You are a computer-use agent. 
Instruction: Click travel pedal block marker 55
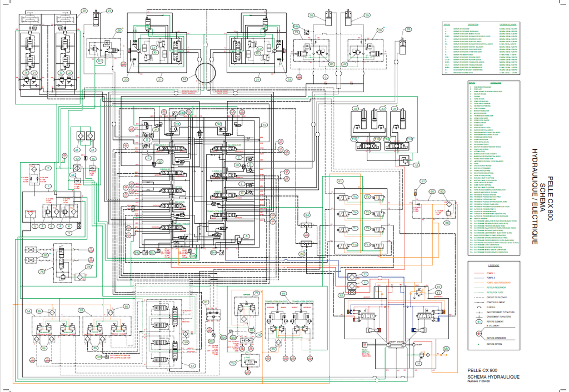[283, 294]
